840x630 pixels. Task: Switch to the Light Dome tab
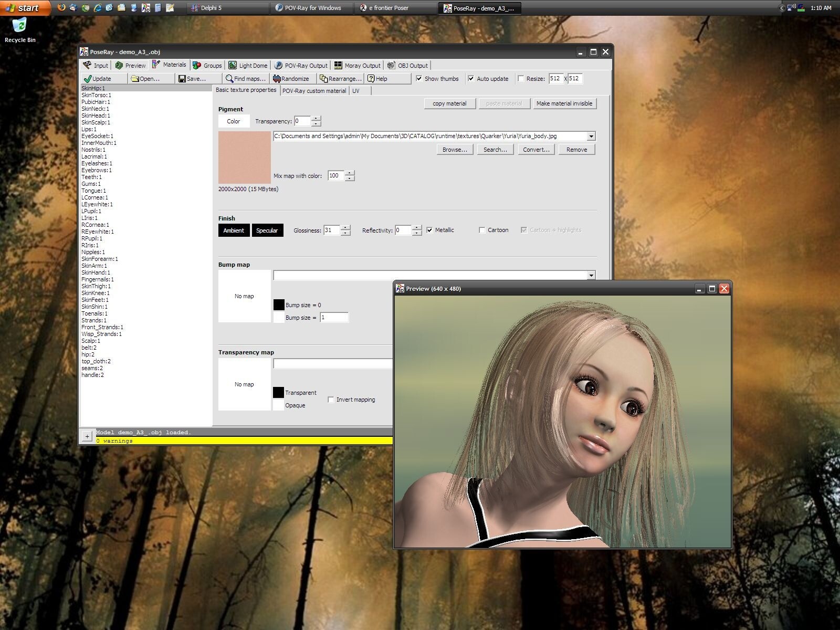click(x=248, y=66)
